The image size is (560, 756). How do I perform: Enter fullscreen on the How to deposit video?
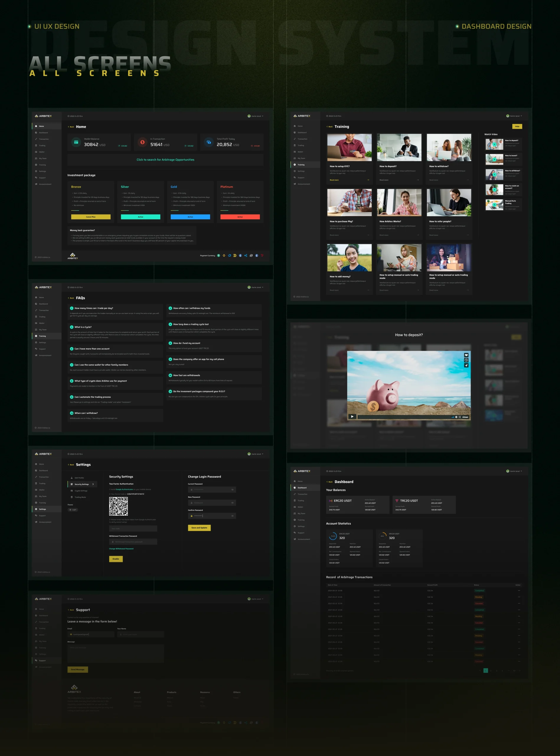(460, 417)
